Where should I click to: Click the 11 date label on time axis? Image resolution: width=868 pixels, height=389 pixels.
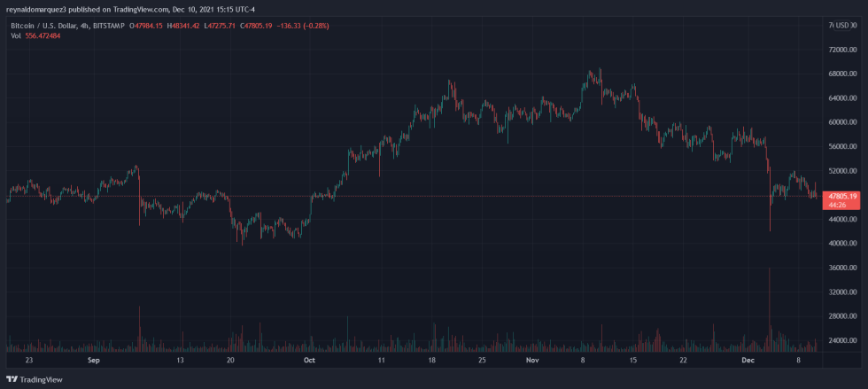pyautogui.click(x=382, y=360)
